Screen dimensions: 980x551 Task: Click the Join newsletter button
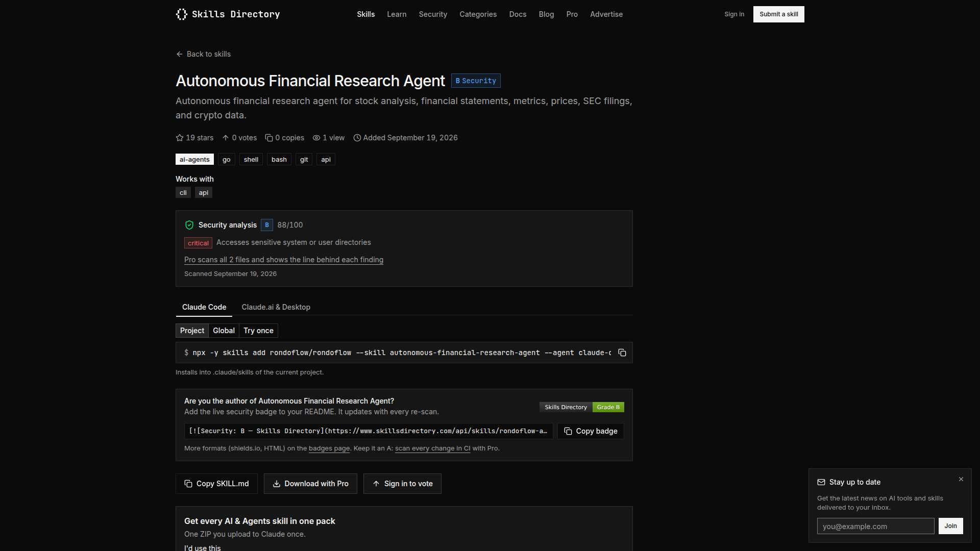coord(950,526)
